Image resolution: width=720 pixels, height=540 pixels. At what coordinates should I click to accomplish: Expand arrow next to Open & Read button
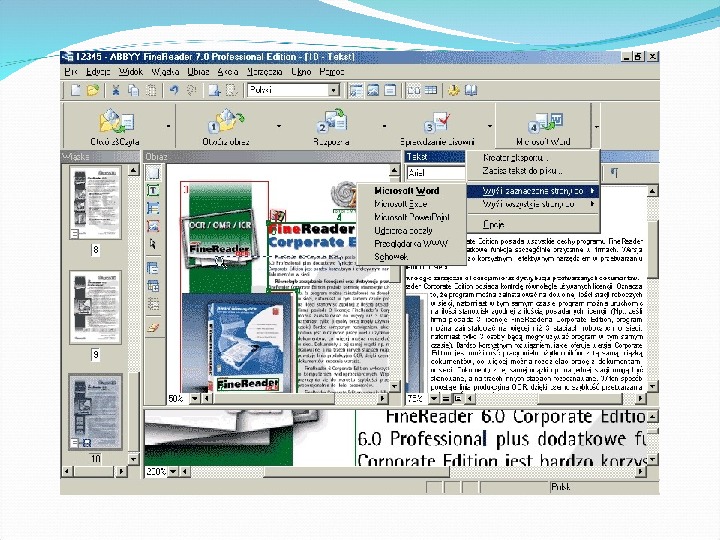(169, 126)
